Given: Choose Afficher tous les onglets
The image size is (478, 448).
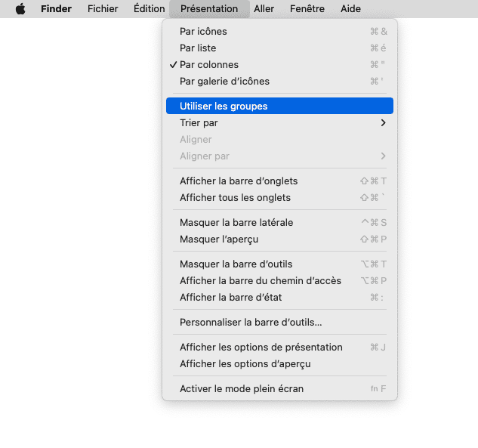Looking at the screenshot, I should [x=279, y=198].
